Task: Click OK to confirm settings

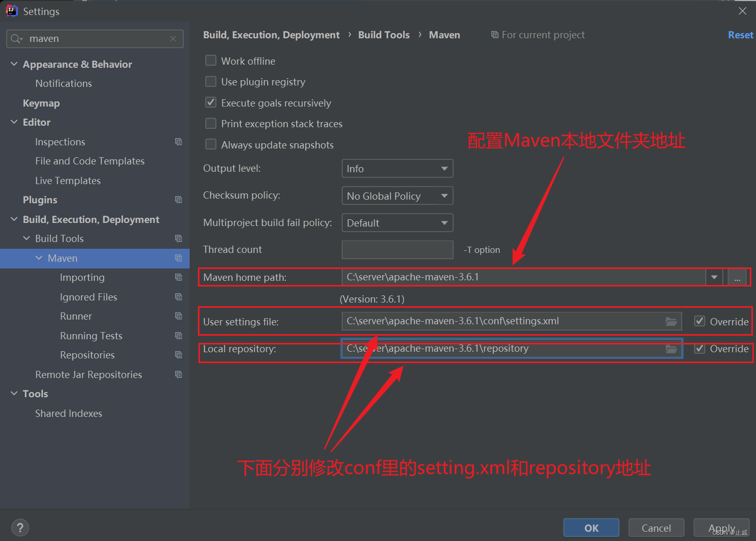Action: pos(591,528)
